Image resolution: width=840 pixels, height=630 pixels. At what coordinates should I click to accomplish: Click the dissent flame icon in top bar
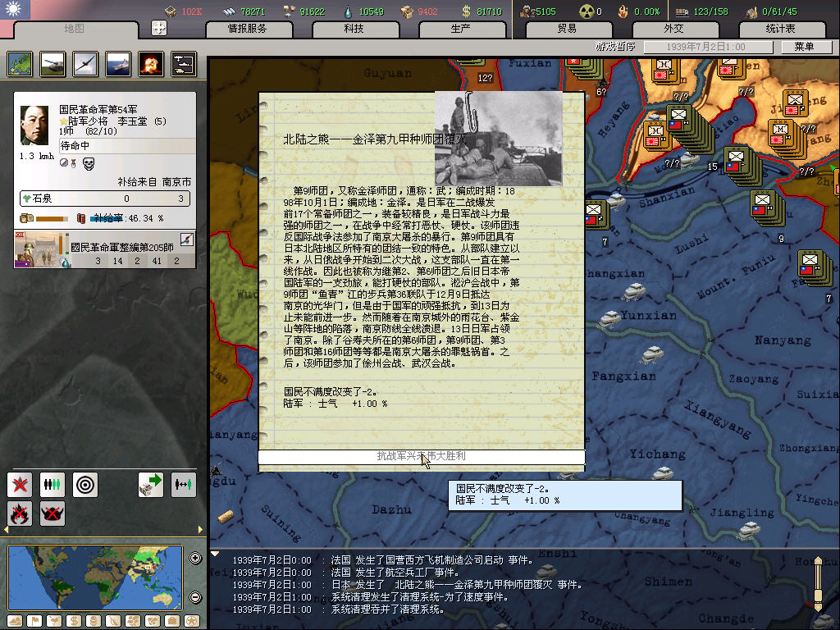(623, 11)
